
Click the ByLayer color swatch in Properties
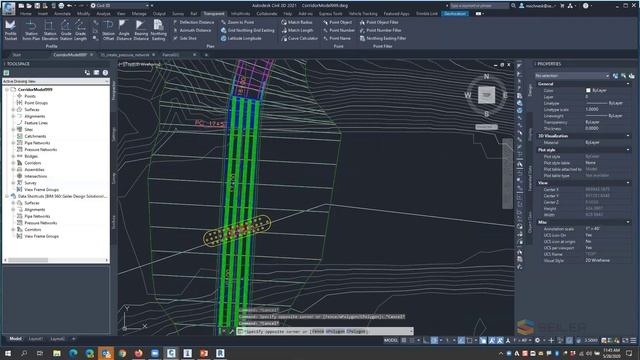click(x=588, y=90)
